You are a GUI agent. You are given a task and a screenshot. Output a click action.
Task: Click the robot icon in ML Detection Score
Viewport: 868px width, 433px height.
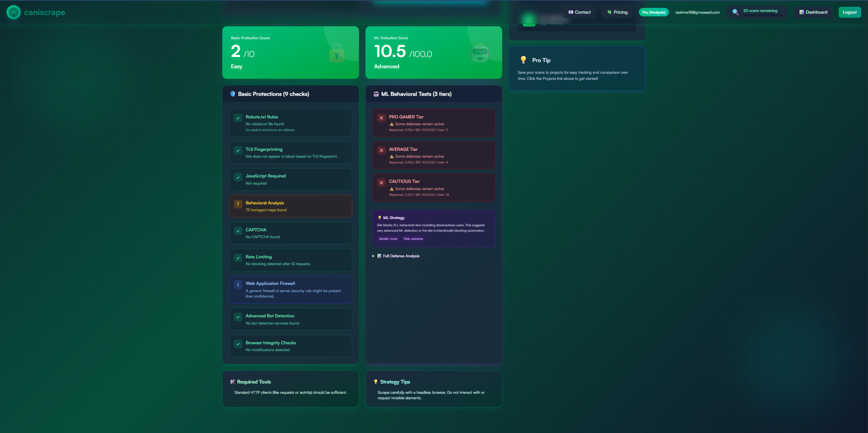(480, 53)
